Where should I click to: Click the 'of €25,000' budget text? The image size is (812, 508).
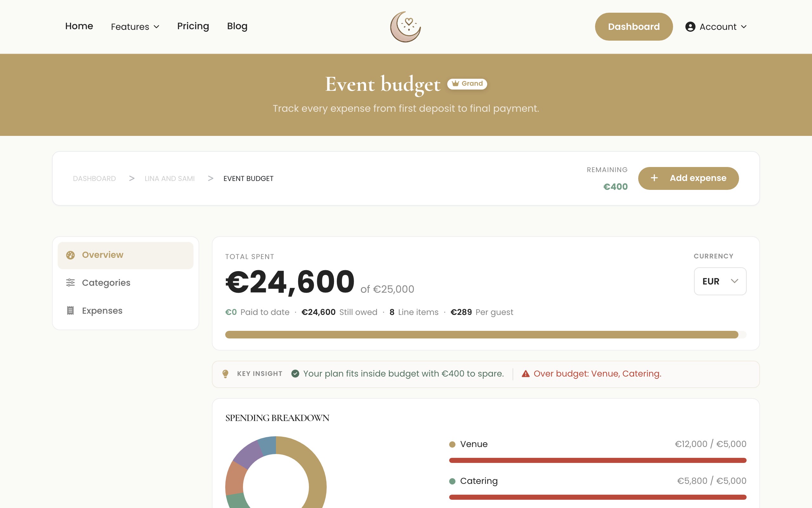coord(387,289)
